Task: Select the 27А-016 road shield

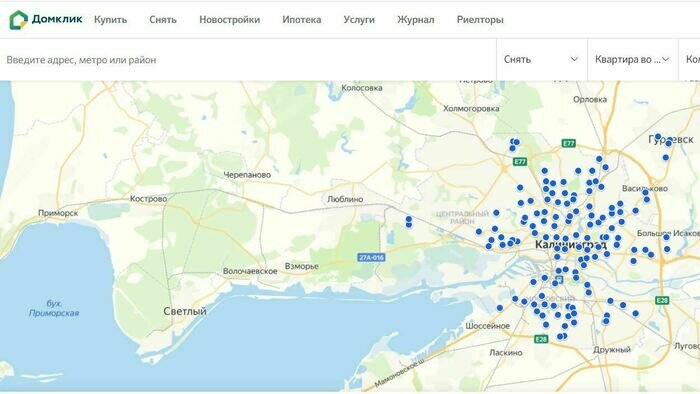Action: 371,257
